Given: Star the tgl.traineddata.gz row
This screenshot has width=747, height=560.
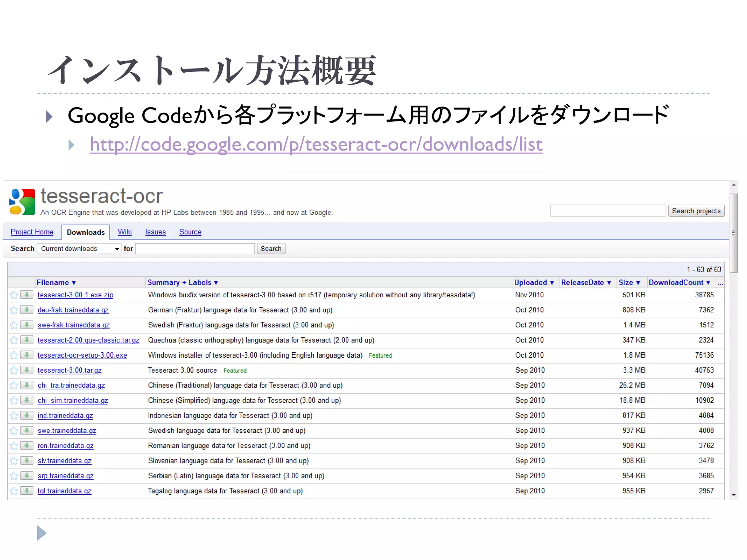Looking at the screenshot, I should 14,491.
